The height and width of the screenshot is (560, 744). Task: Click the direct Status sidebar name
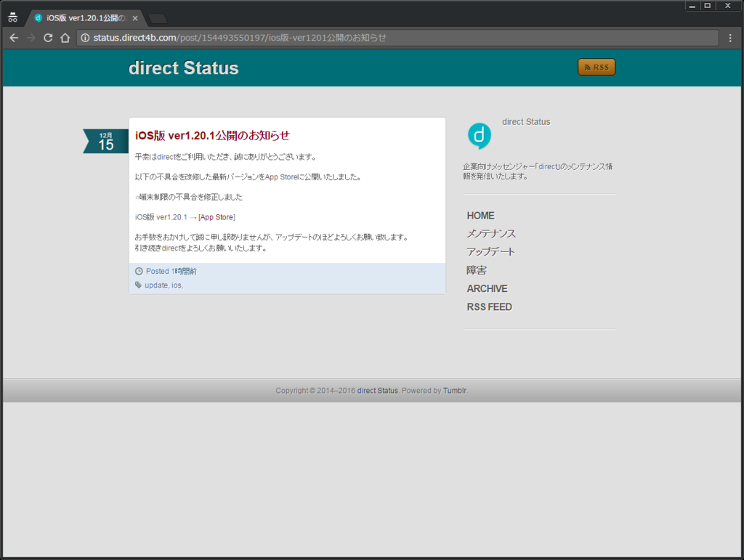tap(526, 122)
